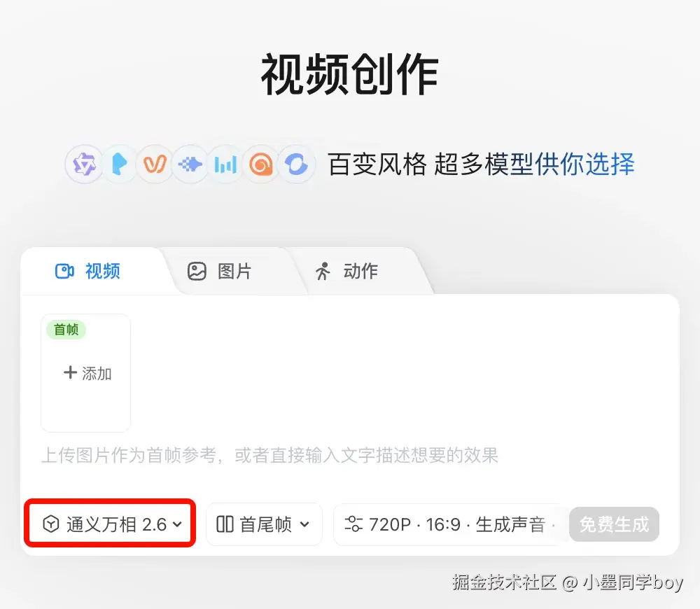The width and height of the screenshot is (700, 609).
Task: Click the prompt text description field
Action: (x=269, y=456)
